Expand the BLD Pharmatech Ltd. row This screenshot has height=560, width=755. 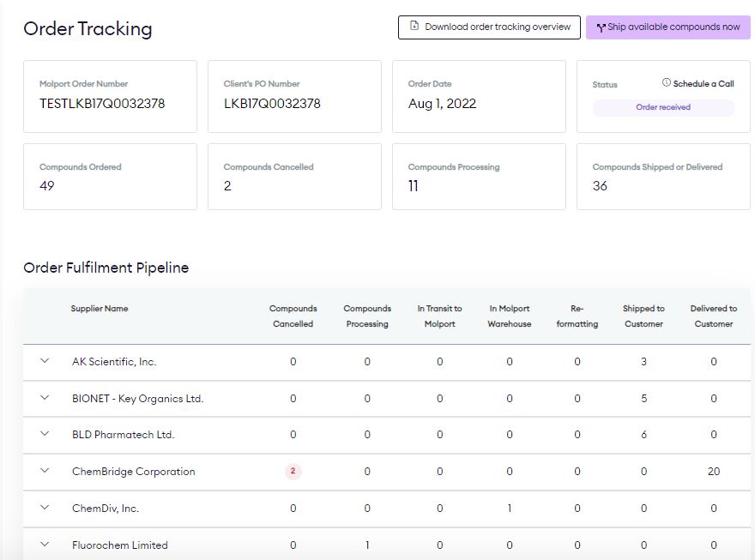click(45, 434)
